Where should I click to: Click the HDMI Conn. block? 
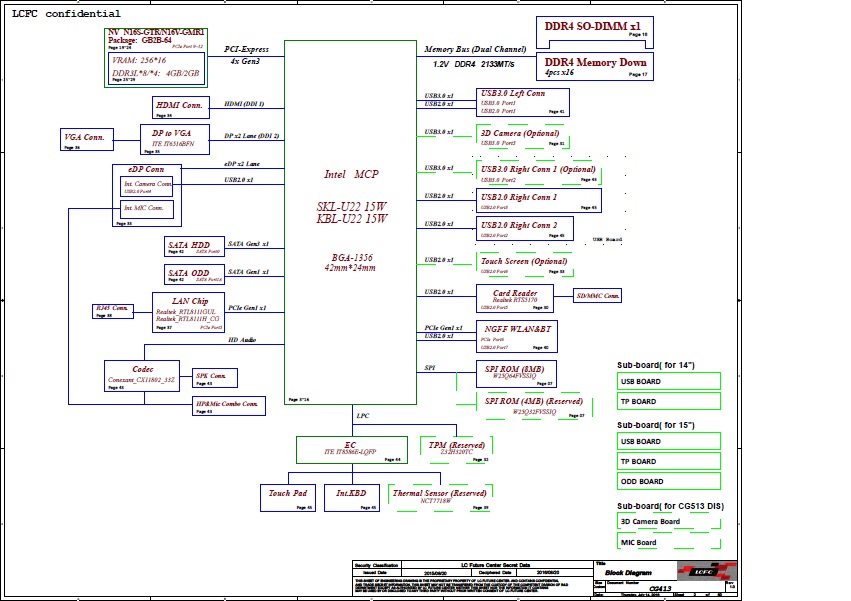(179, 107)
